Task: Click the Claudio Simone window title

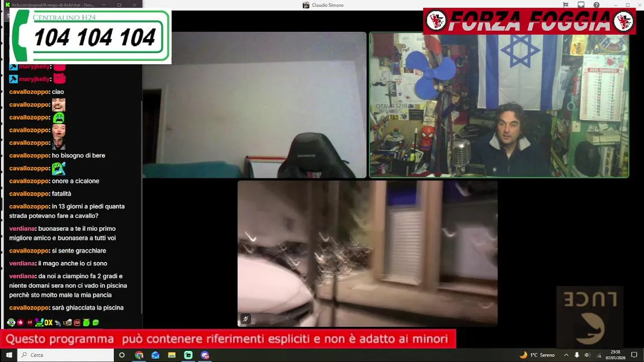Action: click(x=327, y=5)
